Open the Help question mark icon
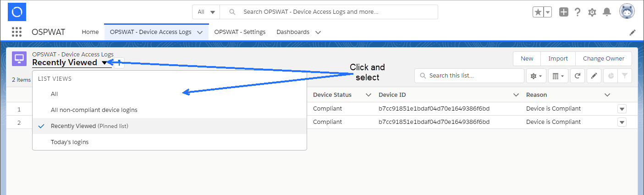The width and height of the screenshot is (644, 195). 578,12
